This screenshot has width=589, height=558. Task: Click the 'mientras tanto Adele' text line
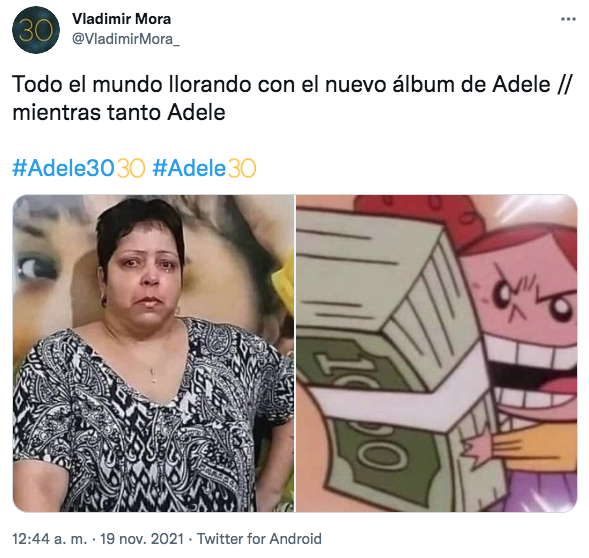click(119, 112)
